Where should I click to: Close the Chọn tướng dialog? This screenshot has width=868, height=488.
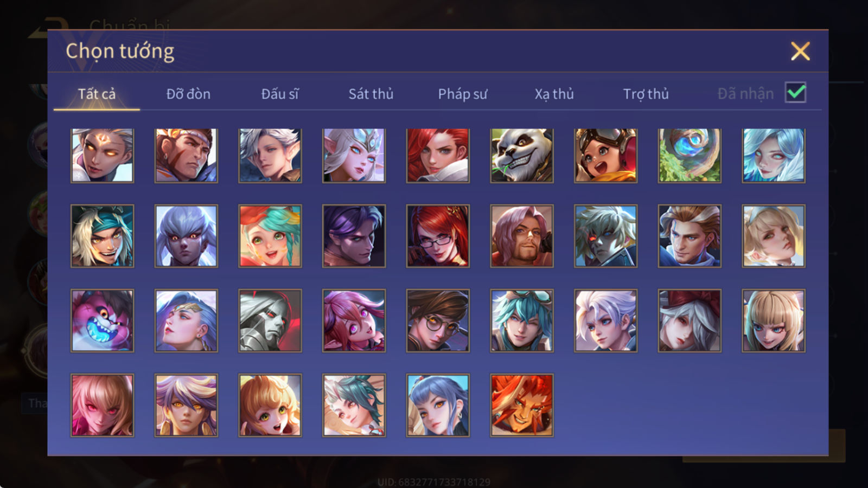click(x=800, y=51)
